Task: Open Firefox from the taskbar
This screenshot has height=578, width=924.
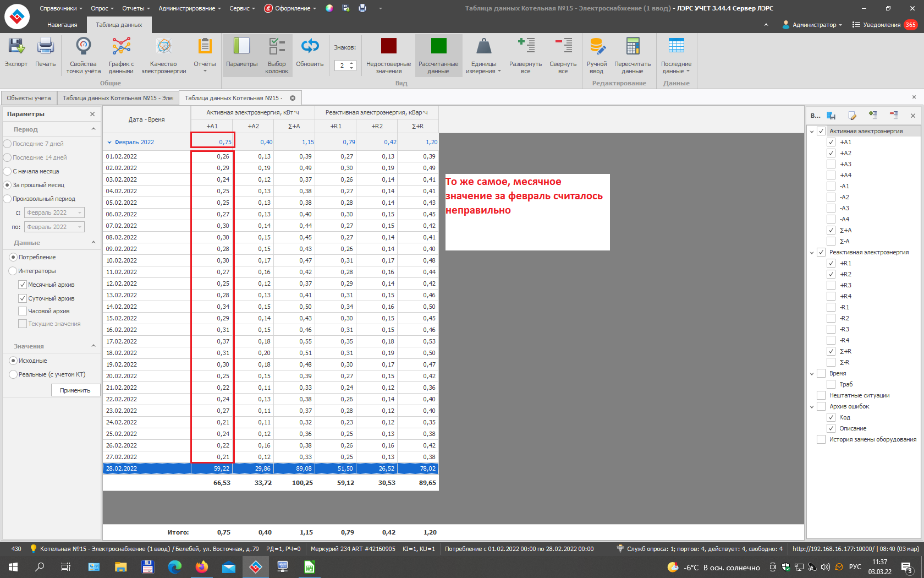Action: [202, 566]
